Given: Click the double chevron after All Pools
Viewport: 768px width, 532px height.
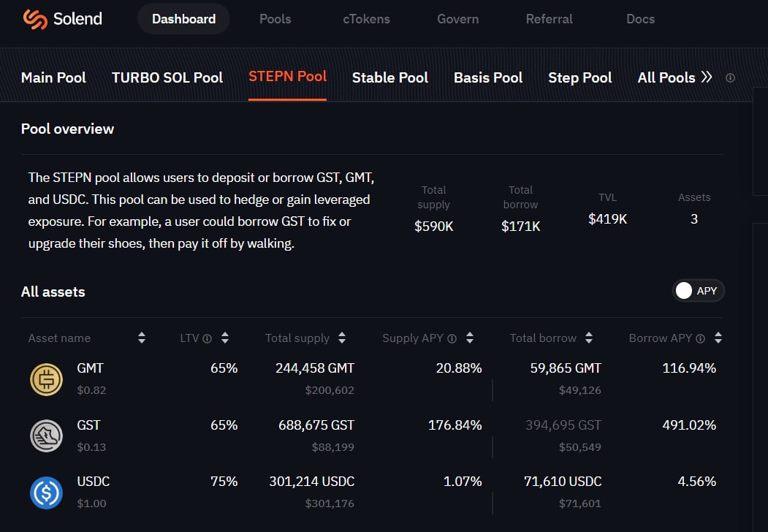Looking at the screenshot, I should tap(707, 77).
